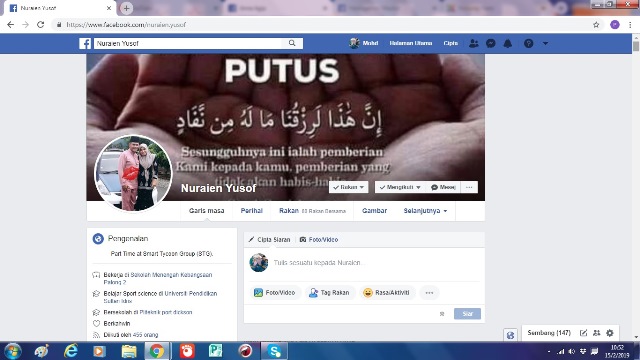Screen dimensions: 640x360
Task: Click the browser forward arrow
Action: click(25, 25)
